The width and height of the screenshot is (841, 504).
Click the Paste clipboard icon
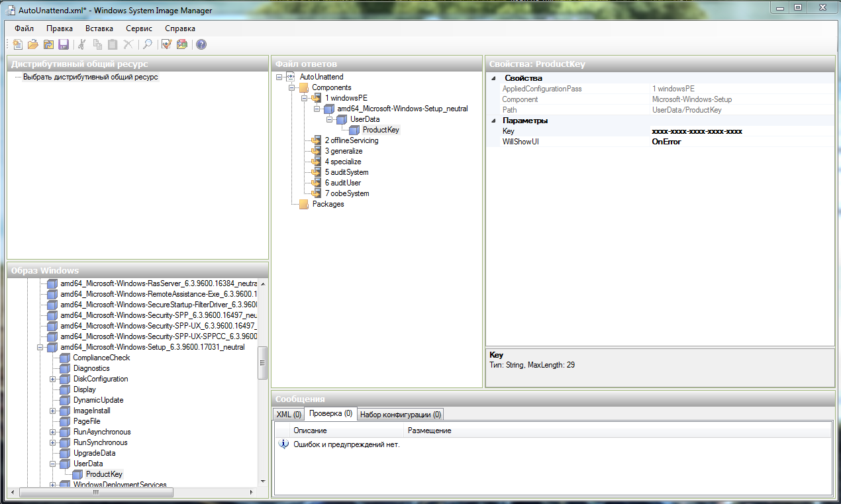(113, 44)
